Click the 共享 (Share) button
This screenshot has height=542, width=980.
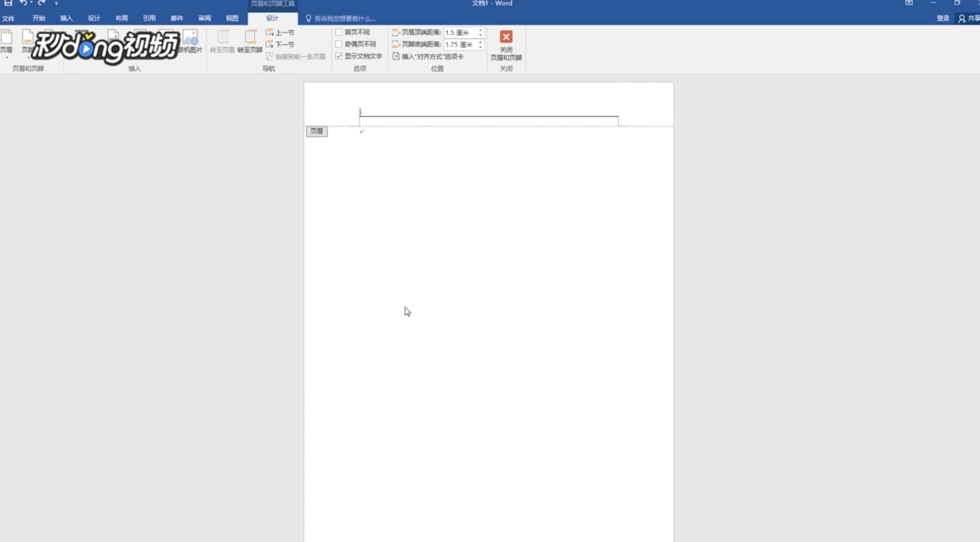969,18
